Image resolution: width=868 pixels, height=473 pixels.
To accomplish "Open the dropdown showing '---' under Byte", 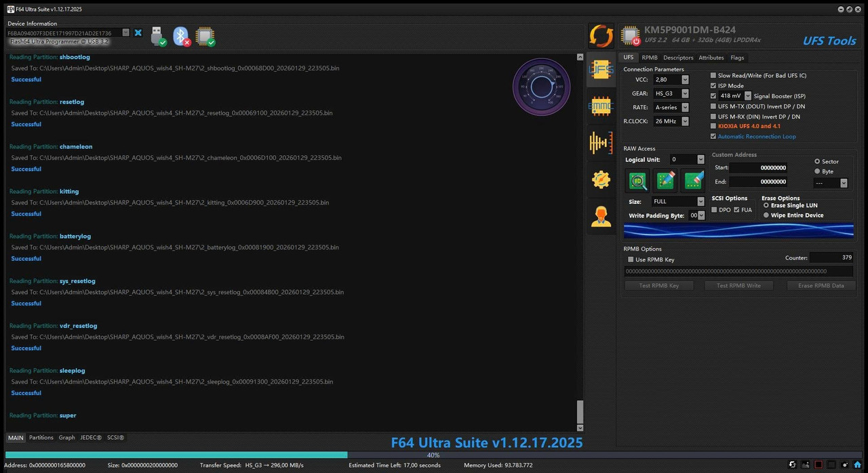I will point(844,183).
